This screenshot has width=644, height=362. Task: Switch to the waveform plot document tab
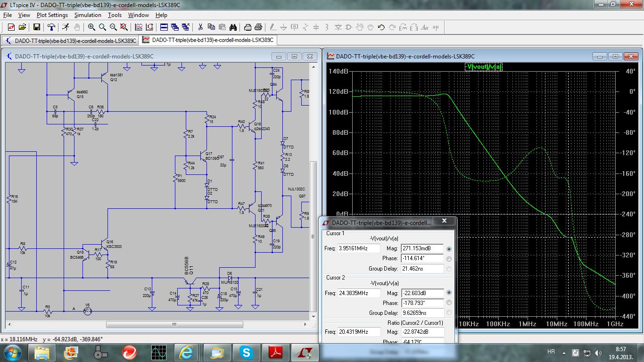coord(208,40)
